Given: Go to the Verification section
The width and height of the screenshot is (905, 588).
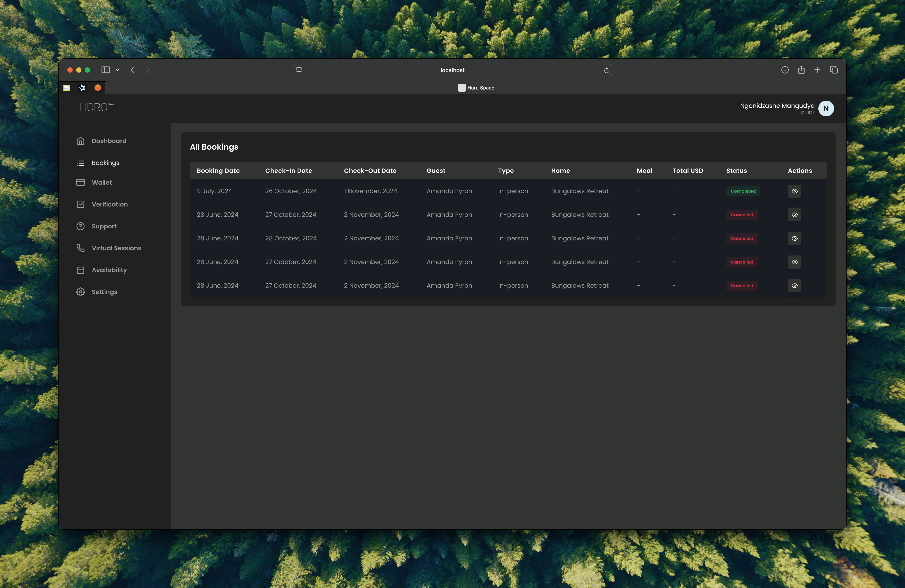Looking at the screenshot, I should 109,204.
